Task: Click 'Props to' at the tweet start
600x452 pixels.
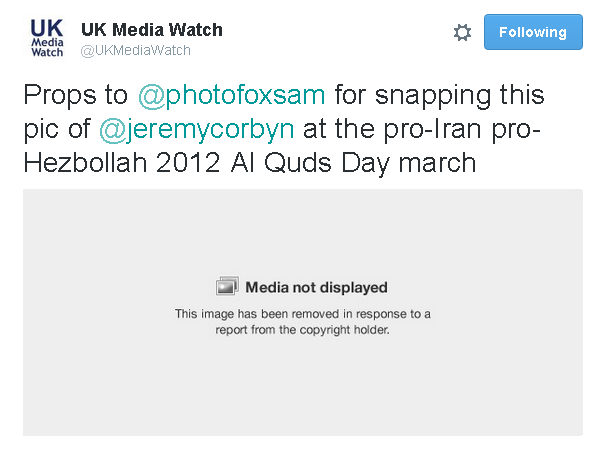Action: tap(76, 96)
